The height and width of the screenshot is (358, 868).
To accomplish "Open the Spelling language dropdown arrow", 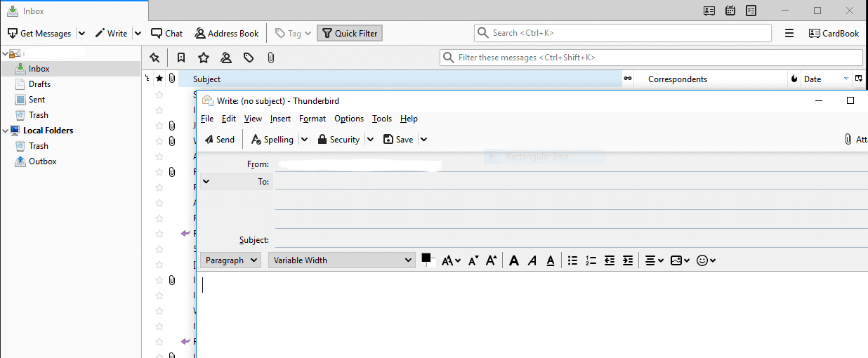I will (304, 140).
